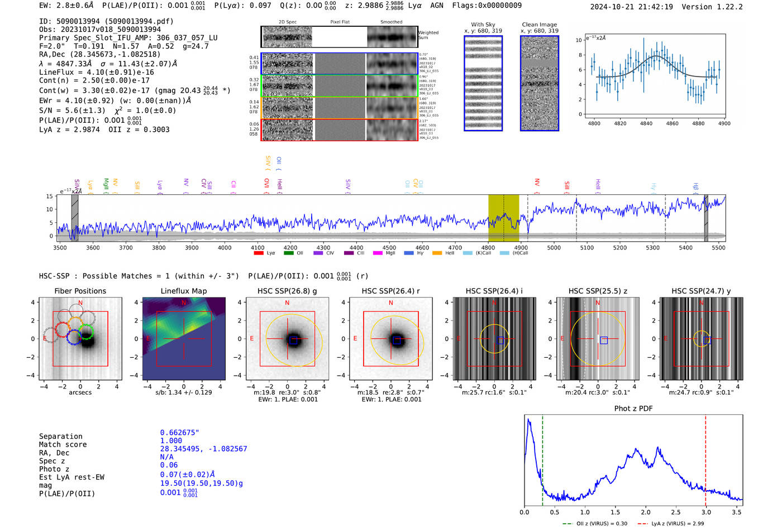
Task: Open the Lineflux Map panel
Action: (184, 338)
